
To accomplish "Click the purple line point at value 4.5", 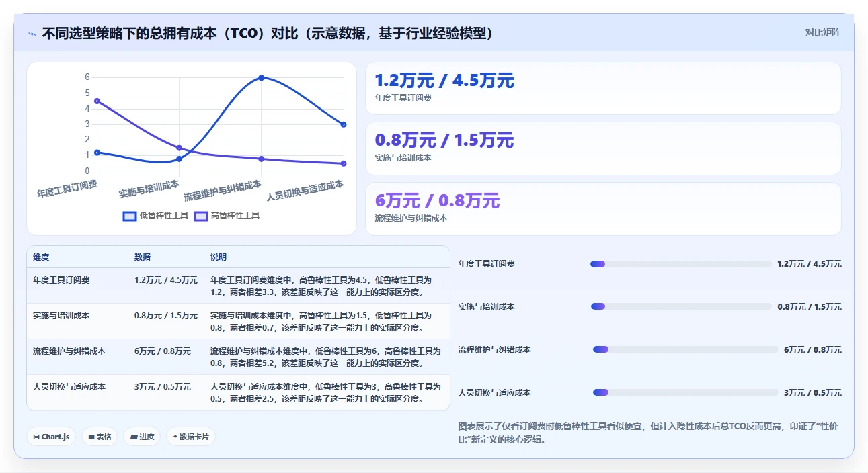I will point(97,101).
